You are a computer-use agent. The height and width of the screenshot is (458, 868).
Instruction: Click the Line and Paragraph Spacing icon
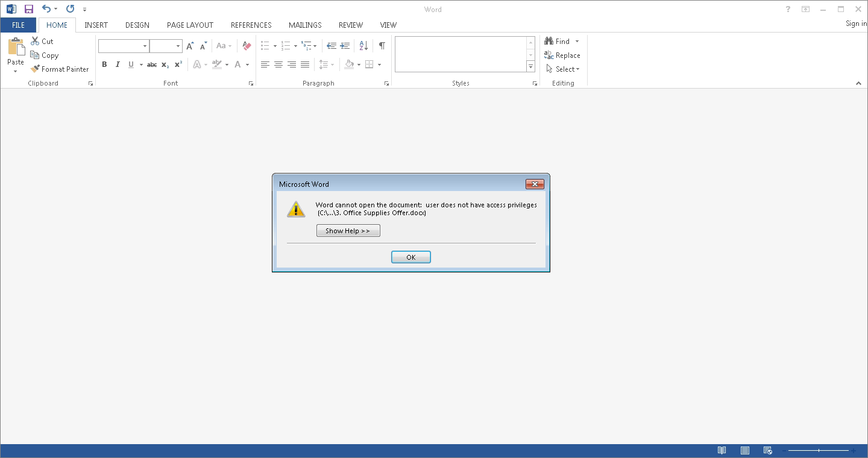tap(324, 64)
